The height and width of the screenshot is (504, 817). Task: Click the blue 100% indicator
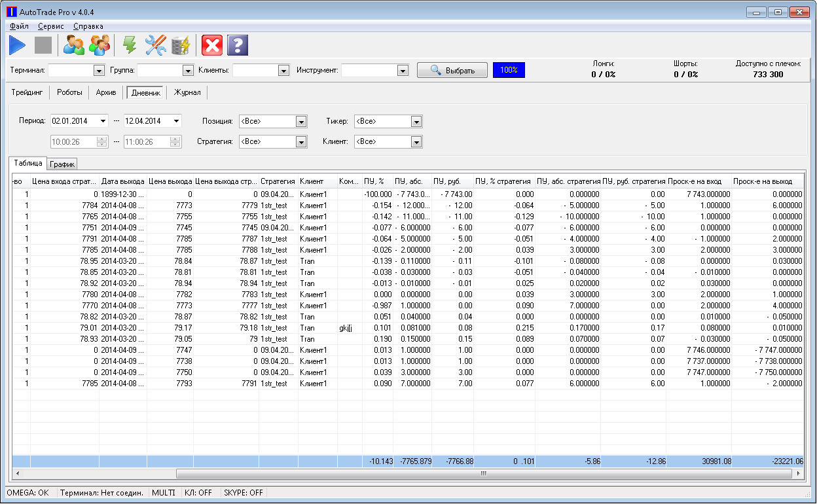click(x=509, y=69)
